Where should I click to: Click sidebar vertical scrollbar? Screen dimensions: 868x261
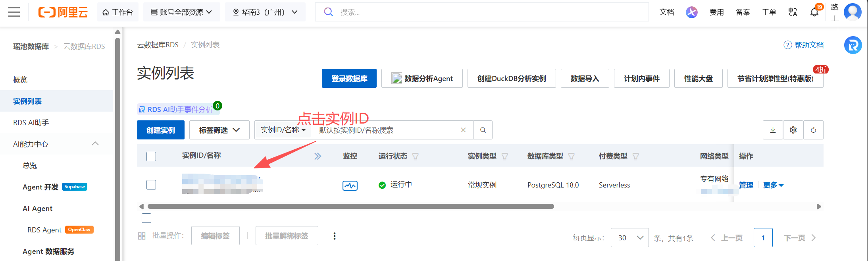[x=117, y=149]
